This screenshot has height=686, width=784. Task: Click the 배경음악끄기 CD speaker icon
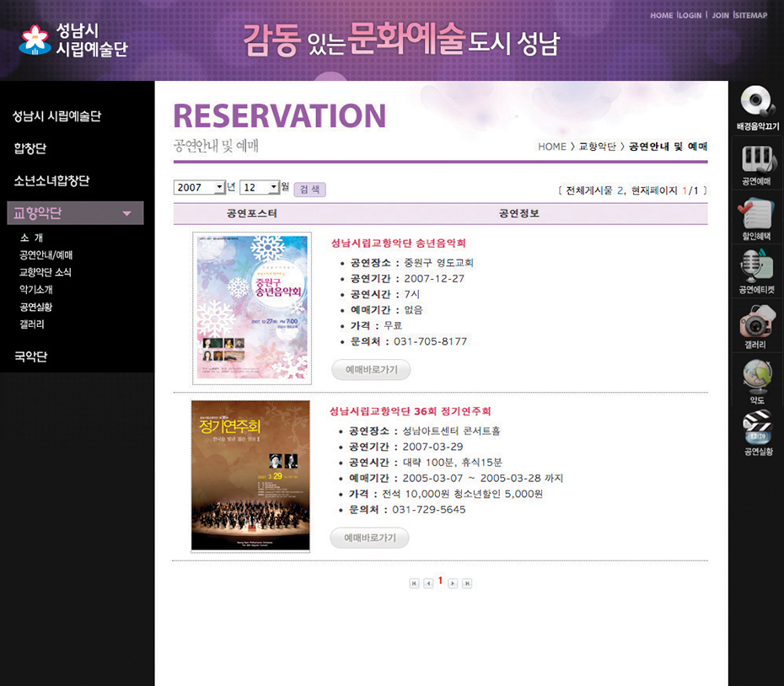pos(757,103)
